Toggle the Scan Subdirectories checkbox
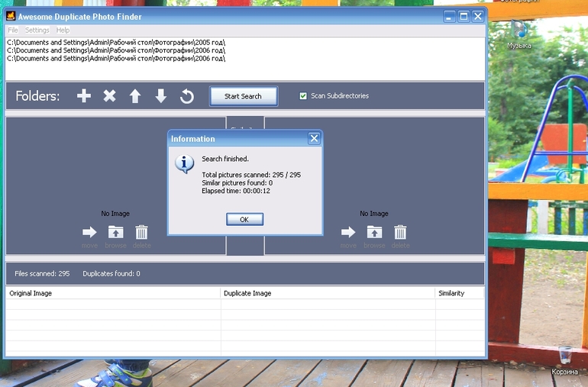Viewport: 588px width, 387px height. [x=303, y=96]
